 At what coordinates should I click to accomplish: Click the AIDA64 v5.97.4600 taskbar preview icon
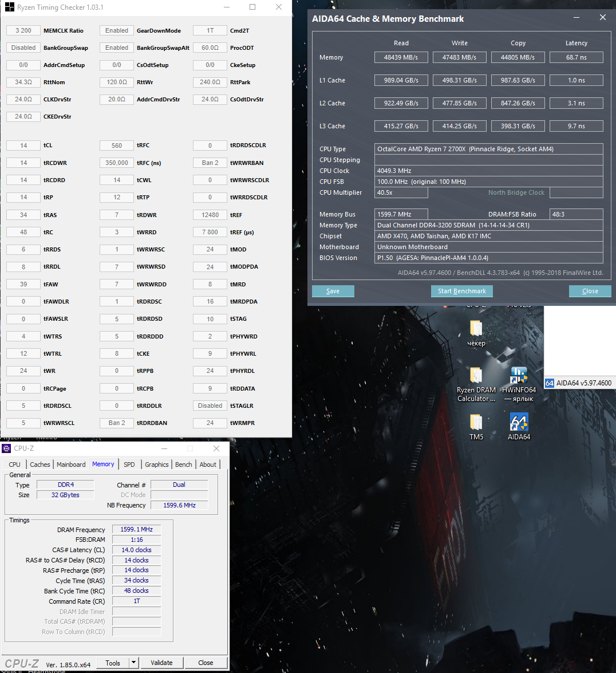pos(550,383)
